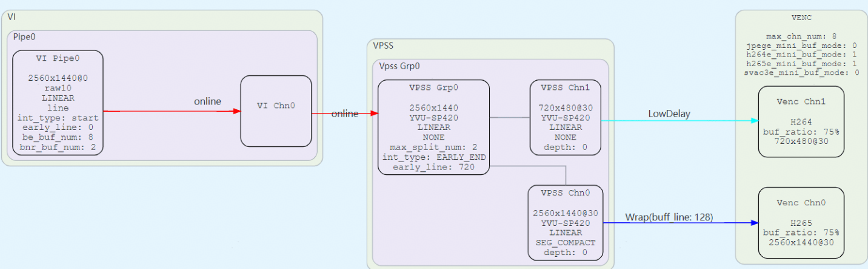Click raw10 text in VI Pipe0
The width and height of the screenshot is (868, 269).
(58, 88)
